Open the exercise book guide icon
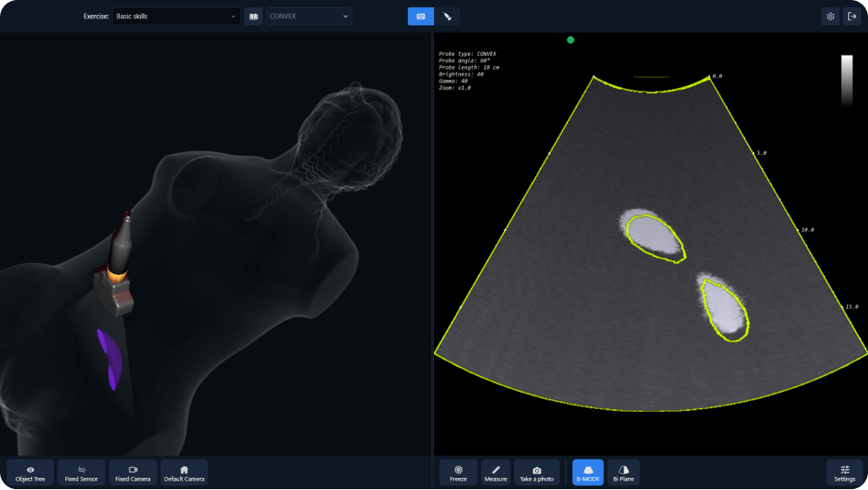Screen dimensions: 868x490 click(x=254, y=17)
